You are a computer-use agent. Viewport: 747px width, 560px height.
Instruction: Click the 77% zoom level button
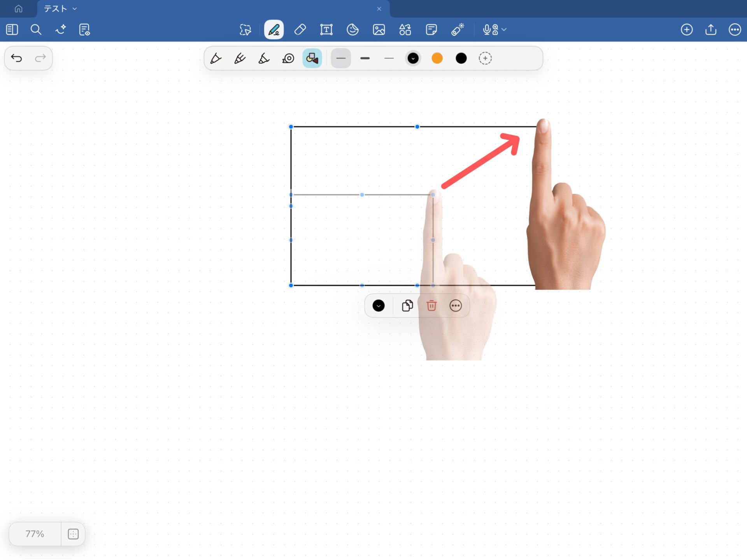(35, 534)
